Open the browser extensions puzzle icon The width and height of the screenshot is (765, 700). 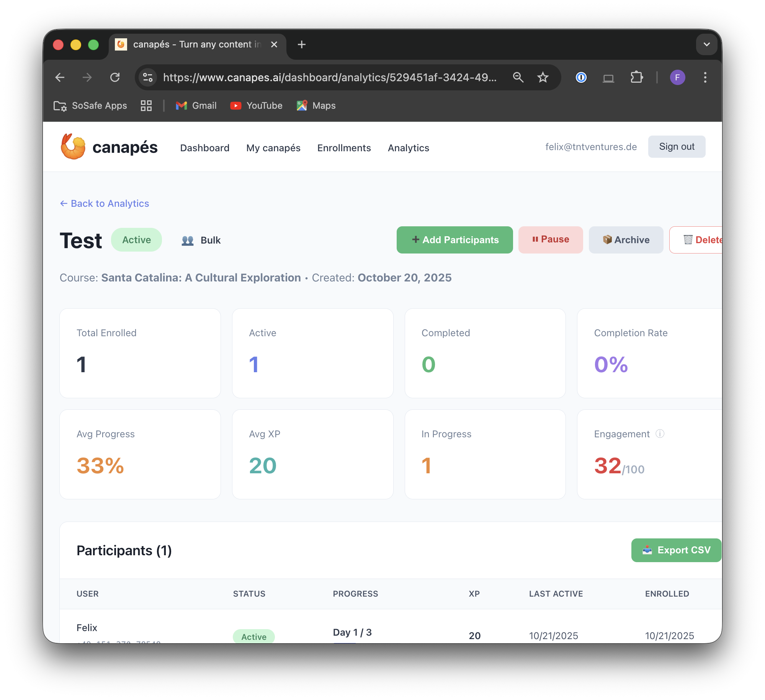636,78
